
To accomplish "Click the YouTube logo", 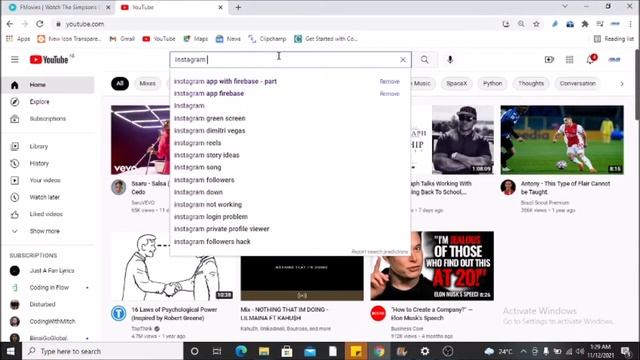I will point(49,60).
